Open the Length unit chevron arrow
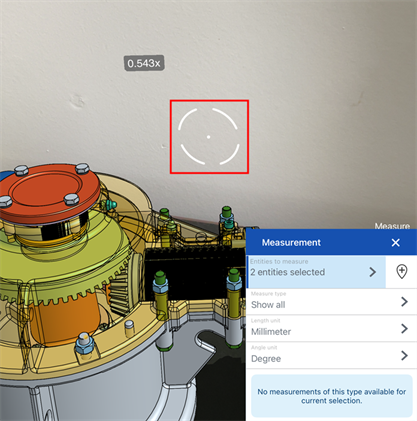Viewport: 417px width, 421px height. 404,329
